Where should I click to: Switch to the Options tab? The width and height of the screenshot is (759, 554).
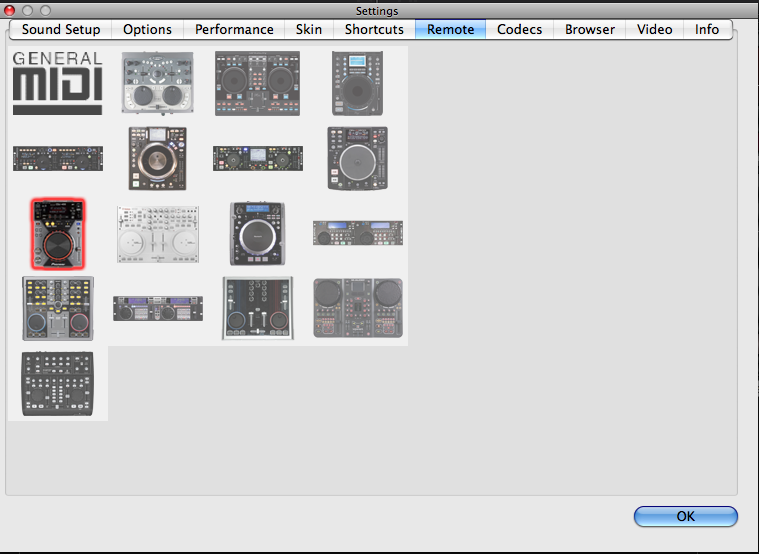pyautogui.click(x=147, y=29)
